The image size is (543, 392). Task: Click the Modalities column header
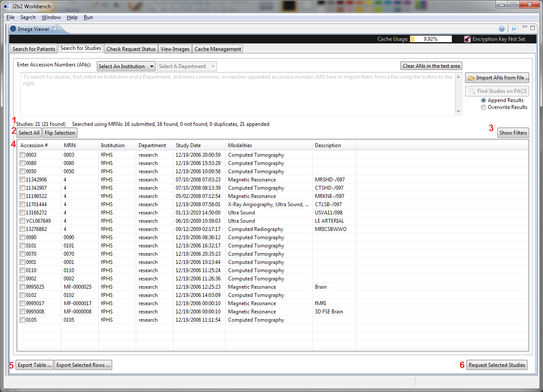(240, 145)
